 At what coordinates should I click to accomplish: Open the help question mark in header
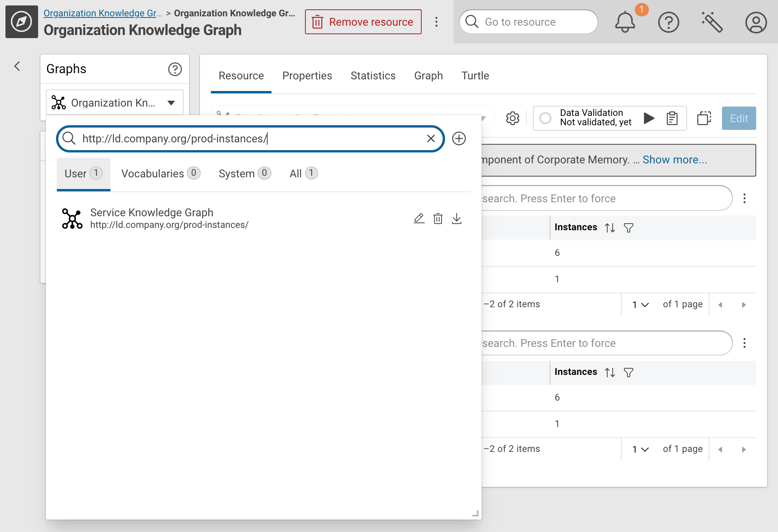[x=668, y=22]
